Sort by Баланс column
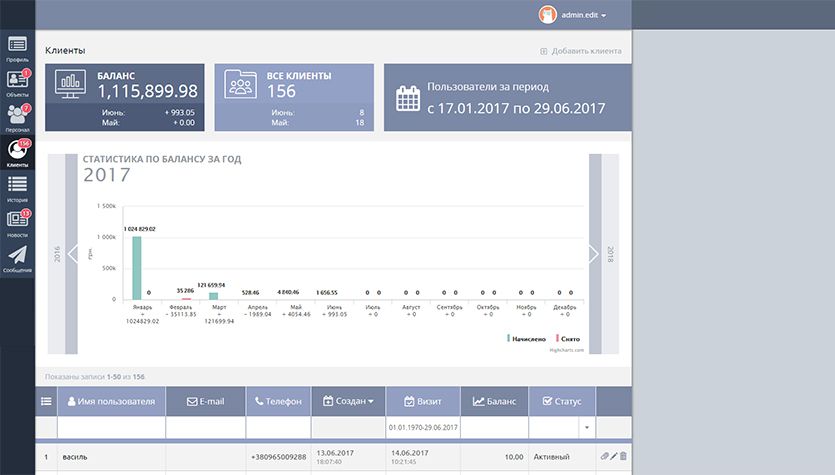 (x=494, y=402)
